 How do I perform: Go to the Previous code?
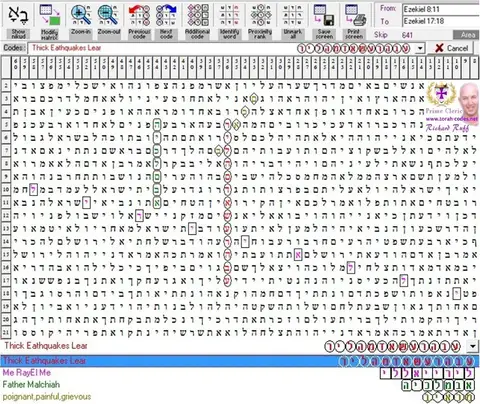pos(139,20)
